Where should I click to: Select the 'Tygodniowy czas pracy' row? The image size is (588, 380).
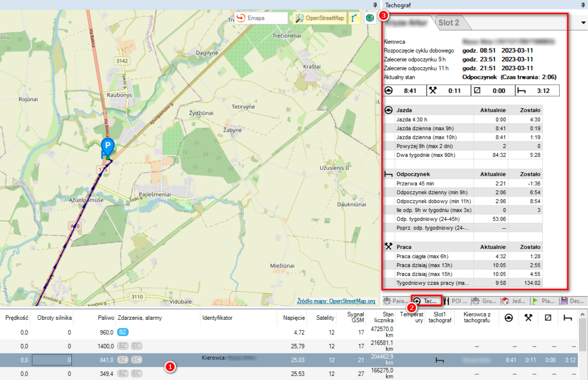coord(463,283)
